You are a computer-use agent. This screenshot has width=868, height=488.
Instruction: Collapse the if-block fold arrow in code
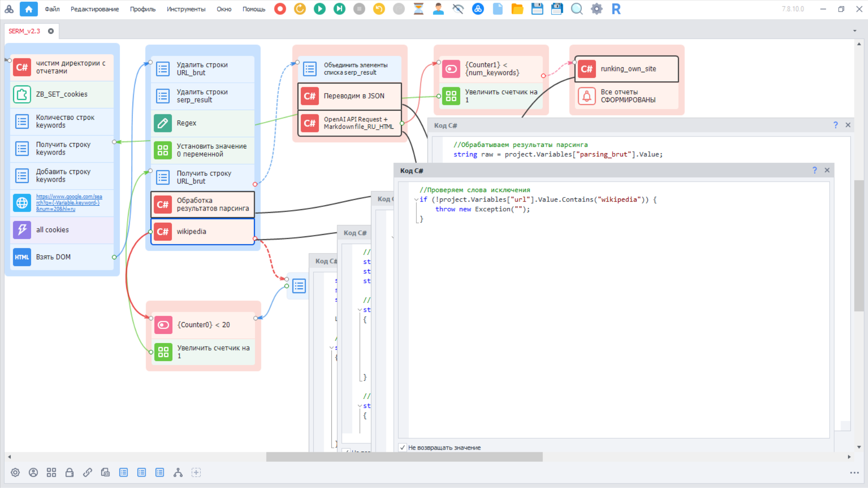coord(416,200)
